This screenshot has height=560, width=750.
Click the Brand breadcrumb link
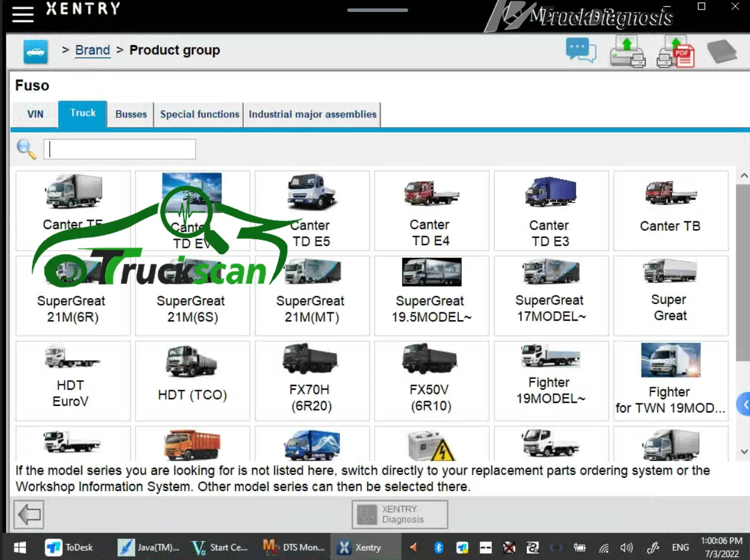click(x=92, y=50)
